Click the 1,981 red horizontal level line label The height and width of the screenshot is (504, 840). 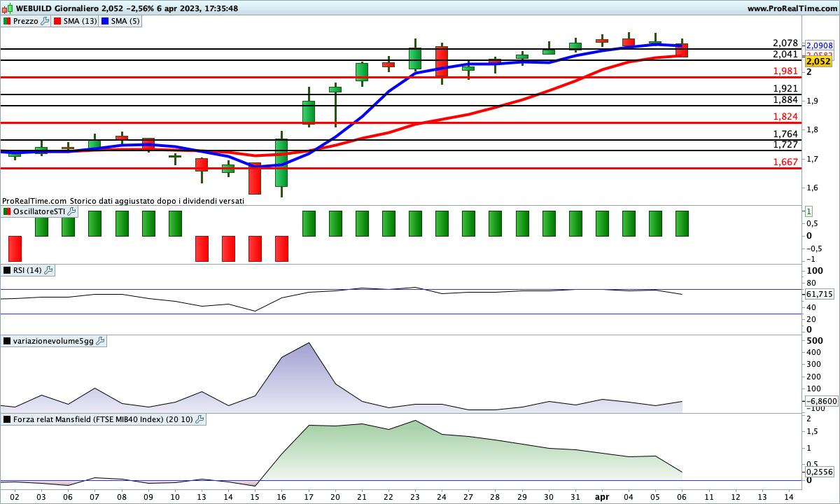coord(785,71)
